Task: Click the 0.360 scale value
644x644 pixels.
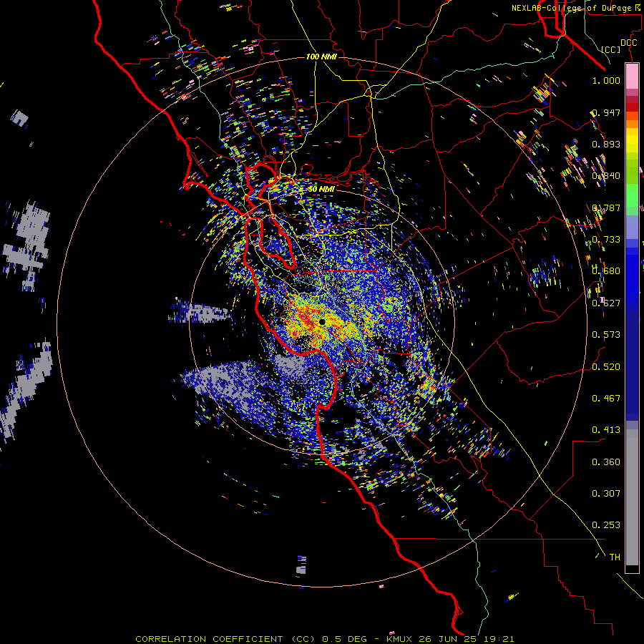Action: pos(606,462)
